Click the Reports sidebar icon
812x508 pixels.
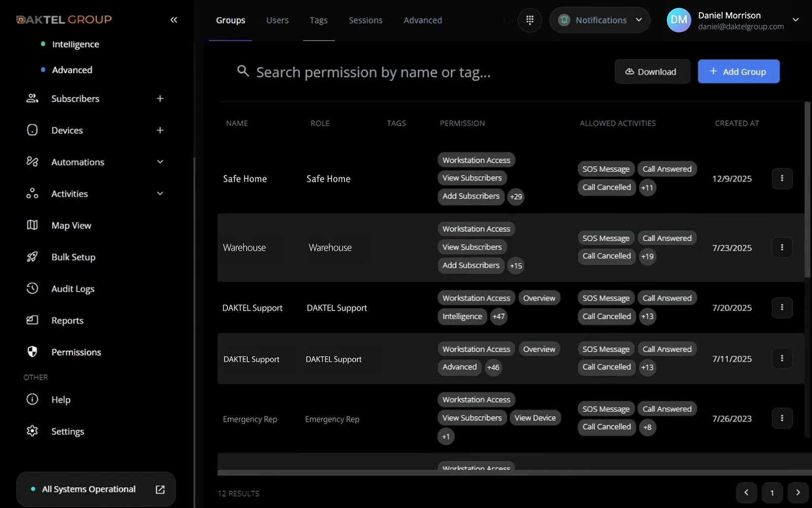[x=32, y=320]
